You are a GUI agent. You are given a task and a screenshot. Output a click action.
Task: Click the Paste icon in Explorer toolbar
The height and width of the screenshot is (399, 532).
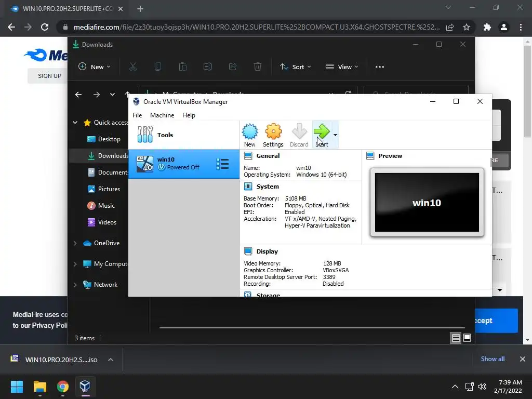coord(183,67)
